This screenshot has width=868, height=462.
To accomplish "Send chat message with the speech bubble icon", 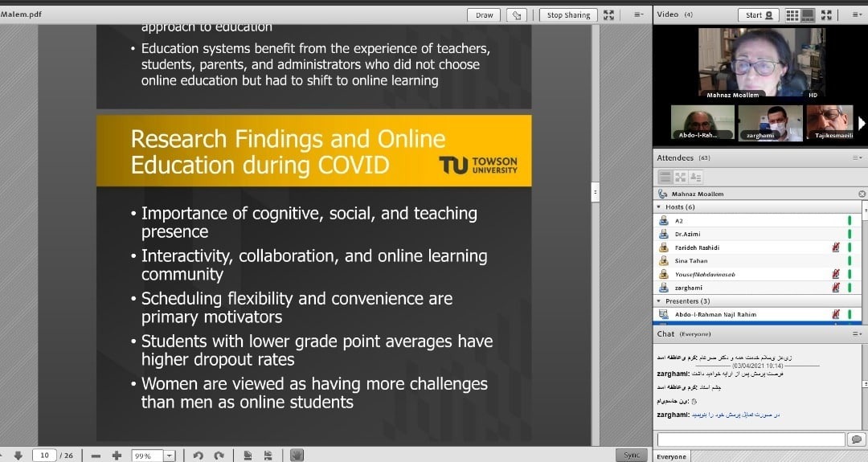I will click(x=856, y=440).
